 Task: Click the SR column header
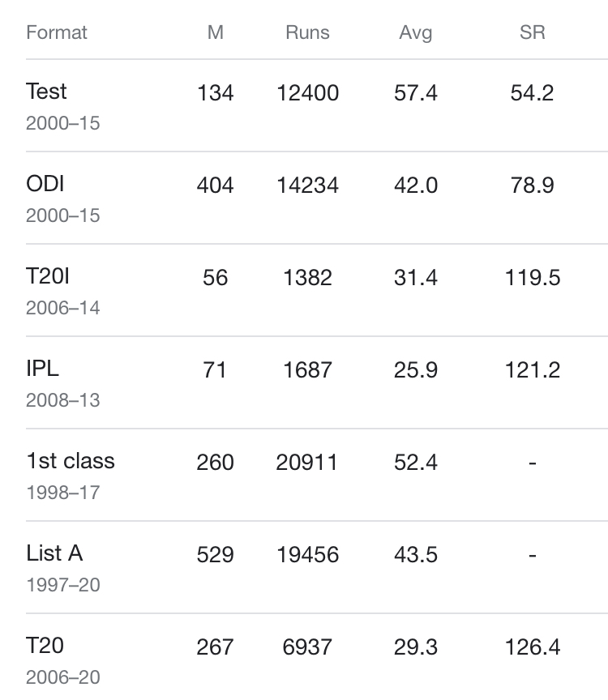click(532, 32)
